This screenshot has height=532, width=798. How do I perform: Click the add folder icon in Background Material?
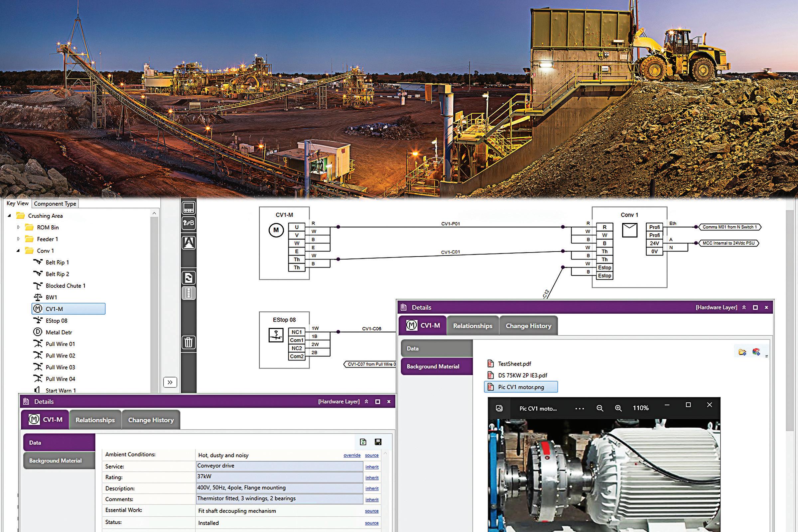(742, 352)
